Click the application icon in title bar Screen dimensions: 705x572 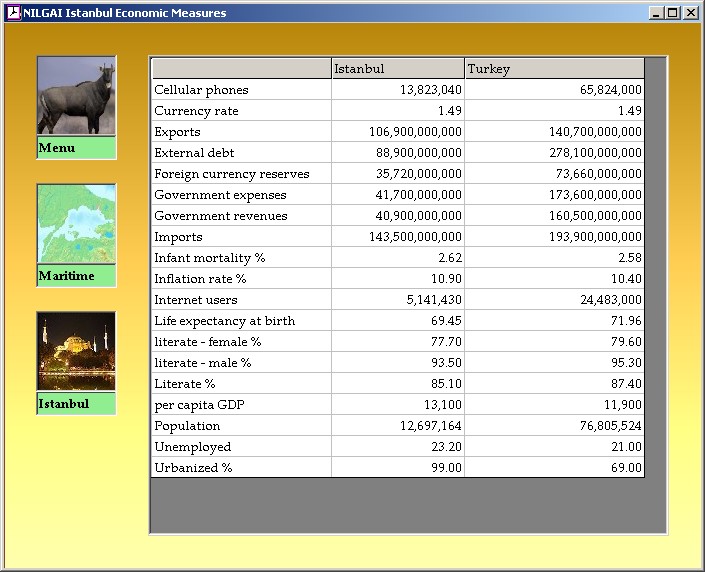tap(13, 13)
